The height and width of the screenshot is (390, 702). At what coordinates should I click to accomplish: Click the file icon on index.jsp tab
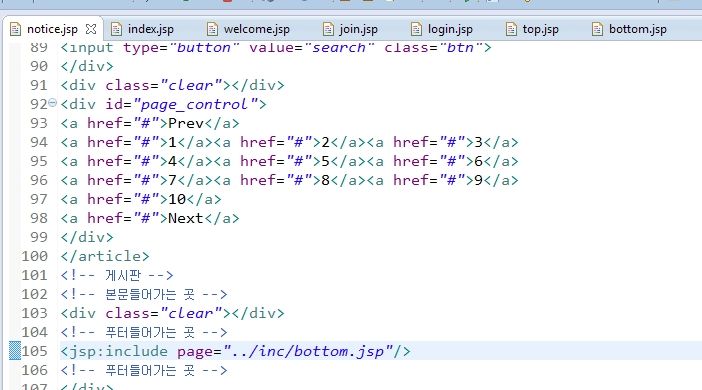(116, 30)
